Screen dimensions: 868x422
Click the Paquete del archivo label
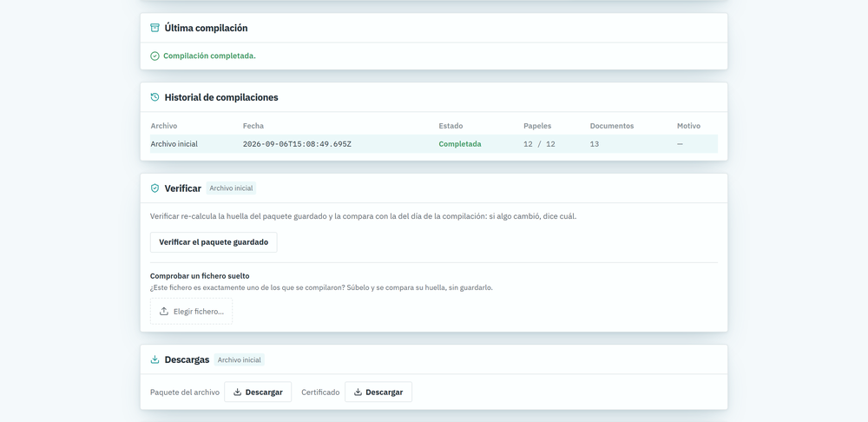tap(185, 392)
